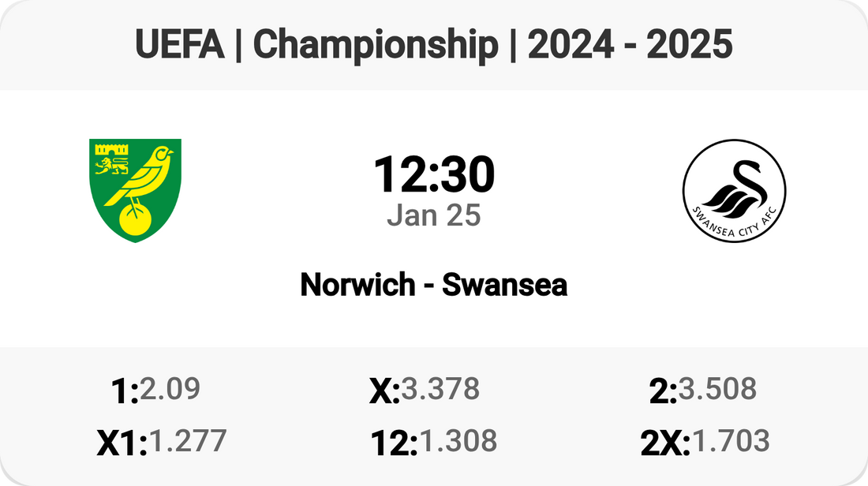Image resolution: width=868 pixels, height=486 pixels.
Task: Click the Norwich team name text
Action: click(359, 285)
